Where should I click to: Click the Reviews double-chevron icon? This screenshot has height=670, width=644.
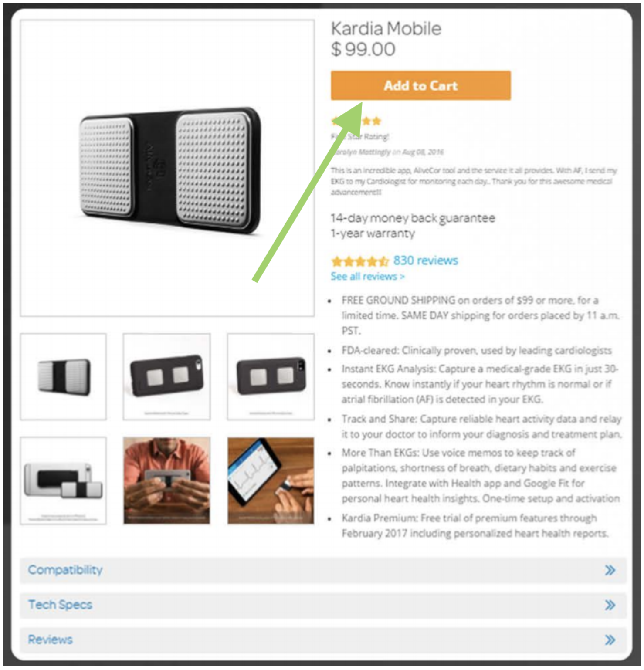(x=610, y=640)
